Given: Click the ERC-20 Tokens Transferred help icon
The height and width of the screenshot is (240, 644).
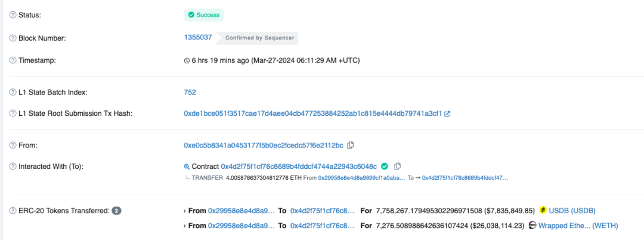Looking at the screenshot, I should (13, 211).
